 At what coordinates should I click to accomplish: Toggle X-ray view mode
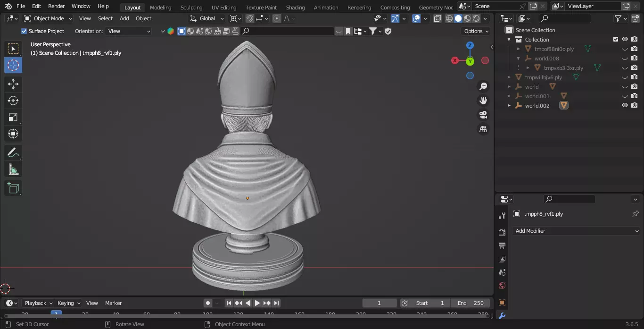coord(438,18)
